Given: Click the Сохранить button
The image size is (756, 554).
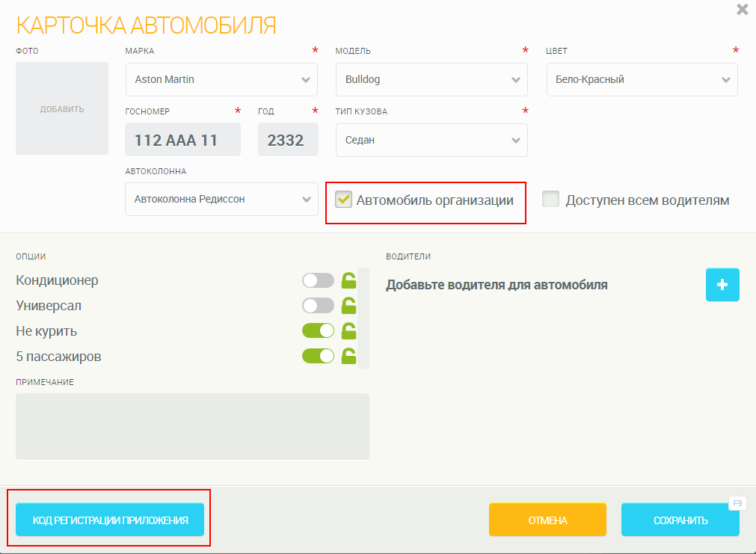Looking at the screenshot, I should click(x=680, y=520).
